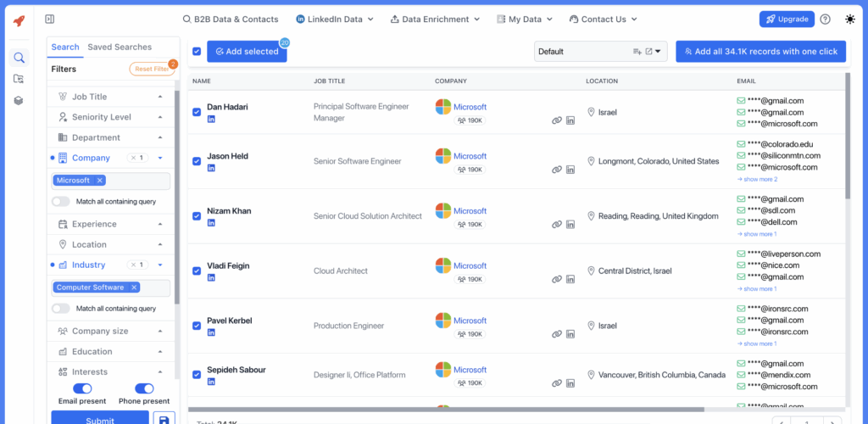Click the Upgrade button

[x=786, y=19]
